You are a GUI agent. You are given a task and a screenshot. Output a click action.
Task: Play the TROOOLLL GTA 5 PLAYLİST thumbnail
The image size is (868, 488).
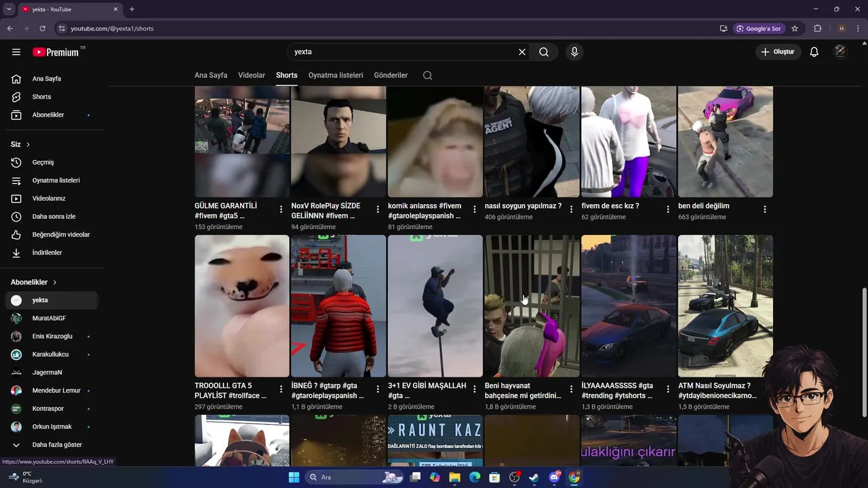click(x=242, y=306)
